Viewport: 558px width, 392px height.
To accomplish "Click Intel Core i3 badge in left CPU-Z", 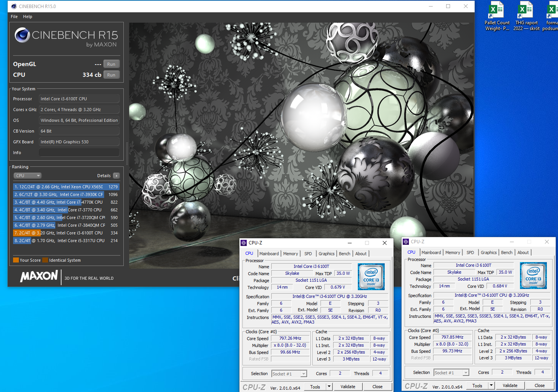I will (x=371, y=277).
